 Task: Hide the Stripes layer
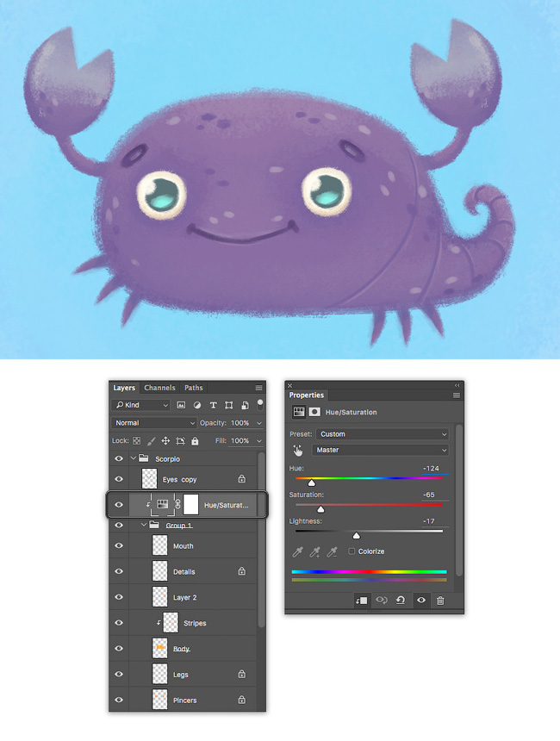pos(119,623)
